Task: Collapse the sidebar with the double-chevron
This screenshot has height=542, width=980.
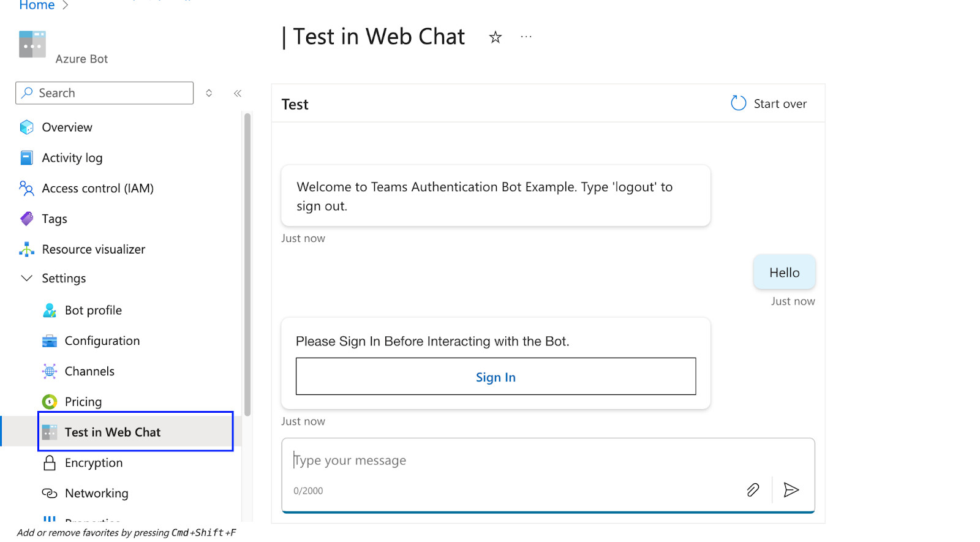Action: click(238, 93)
